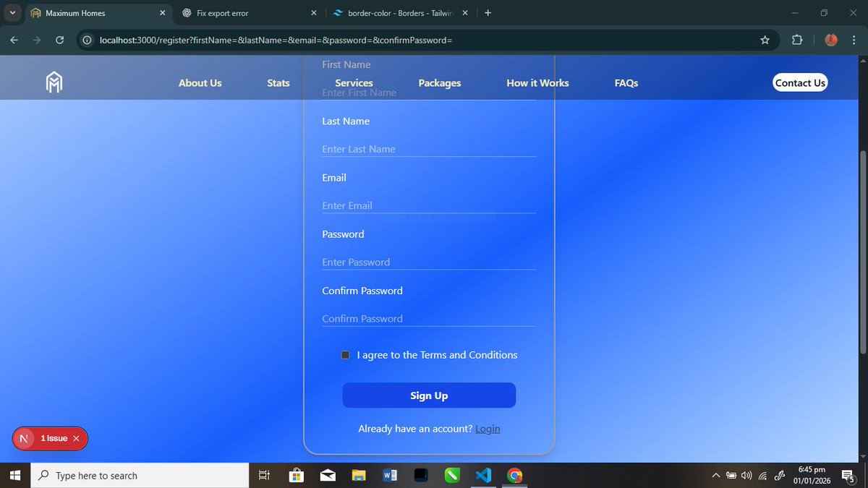Open Chrome's three-dot menu
This screenshot has height=488, width=868.
(x=855, y=40)
